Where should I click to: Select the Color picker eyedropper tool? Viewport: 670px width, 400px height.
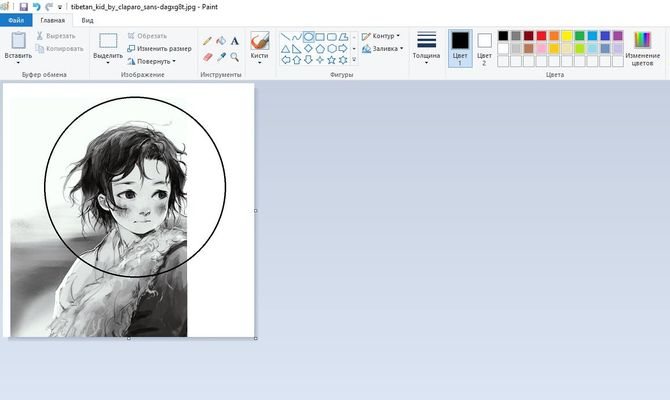pyautogui.click(x=221, y=57)
